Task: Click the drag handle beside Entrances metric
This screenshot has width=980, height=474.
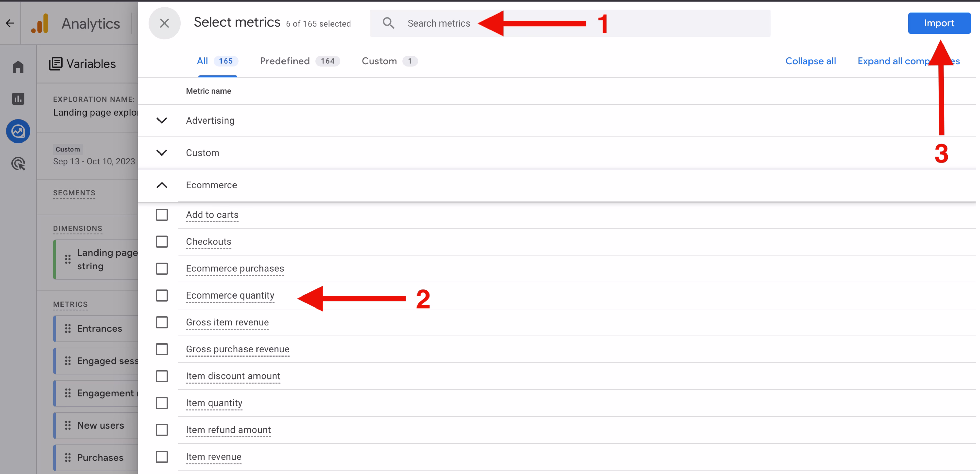Action: (68, 328)
